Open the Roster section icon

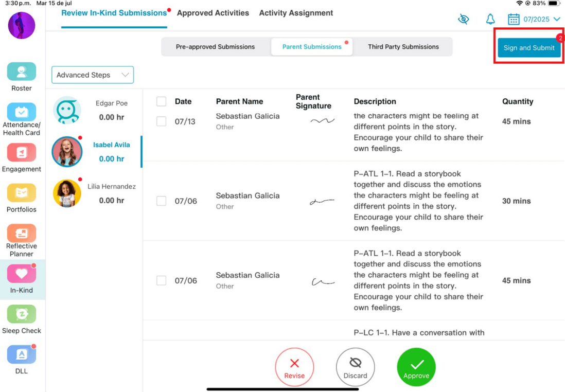tap(21, 72)
